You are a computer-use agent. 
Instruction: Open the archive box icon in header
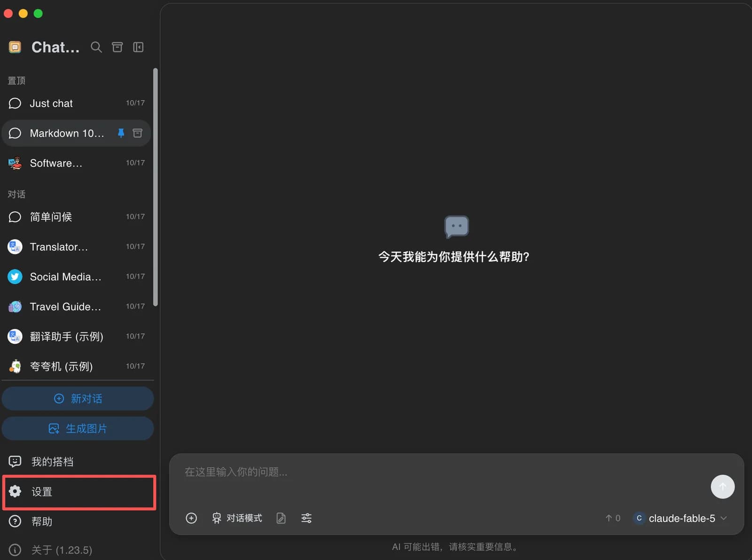(x=117, y=47)
